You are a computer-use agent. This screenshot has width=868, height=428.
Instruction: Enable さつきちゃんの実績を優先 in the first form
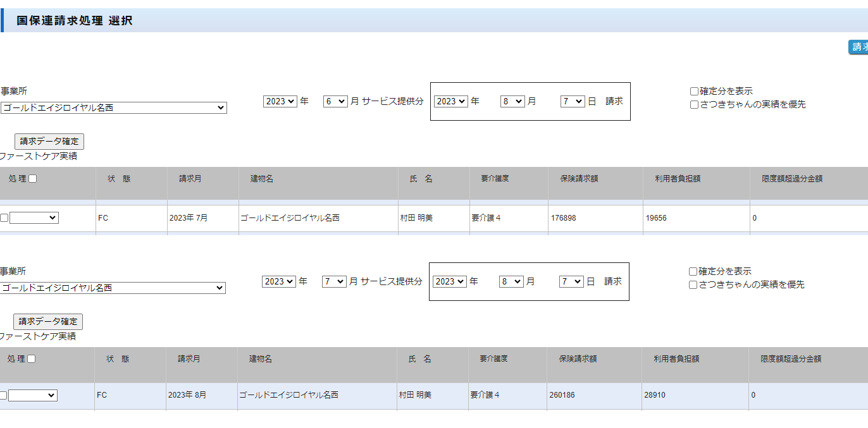click(694, 105)
